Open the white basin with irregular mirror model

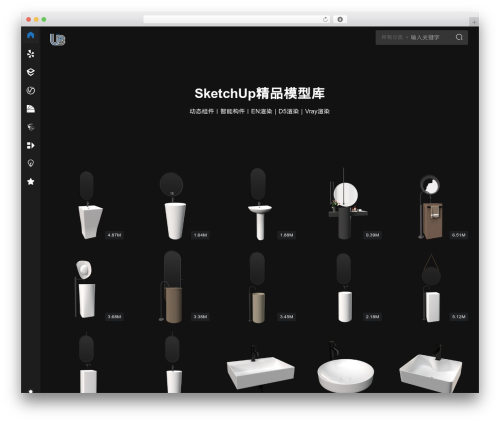pyautogui.click(x=85, y=289)
